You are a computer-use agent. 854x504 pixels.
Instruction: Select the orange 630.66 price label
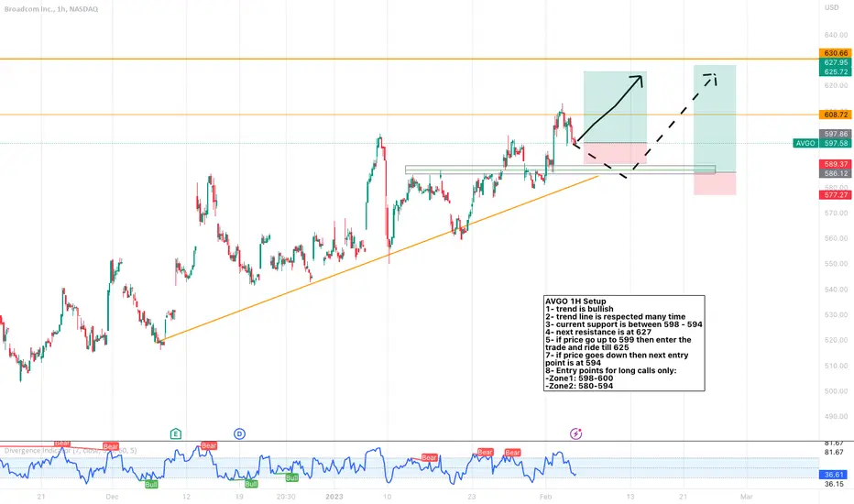click(836, 53)
